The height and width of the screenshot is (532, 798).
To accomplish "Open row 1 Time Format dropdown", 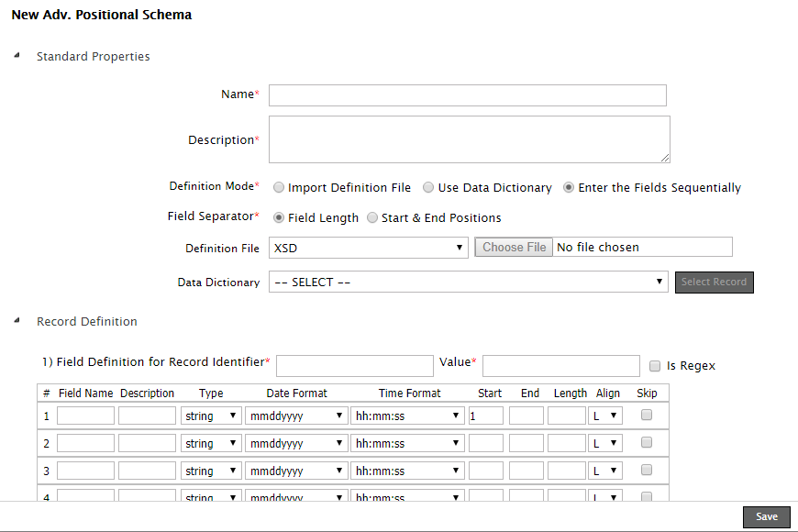I will (407, 416).
